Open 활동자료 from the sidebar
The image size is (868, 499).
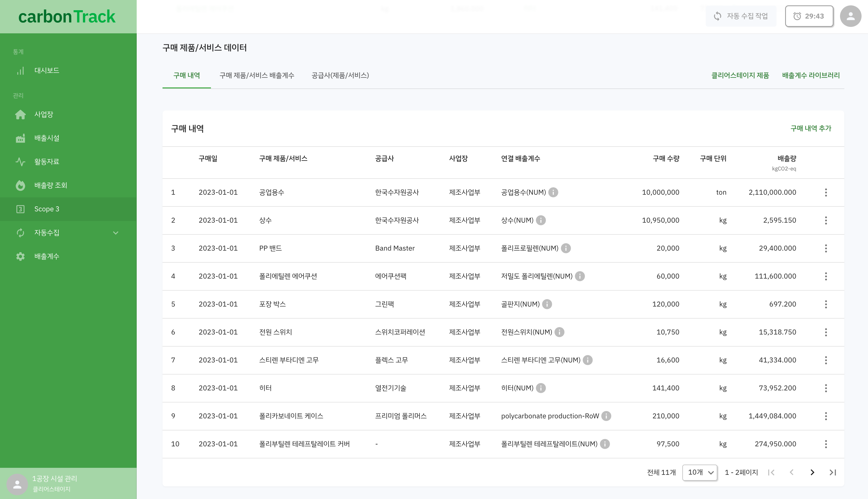[68, 162]
